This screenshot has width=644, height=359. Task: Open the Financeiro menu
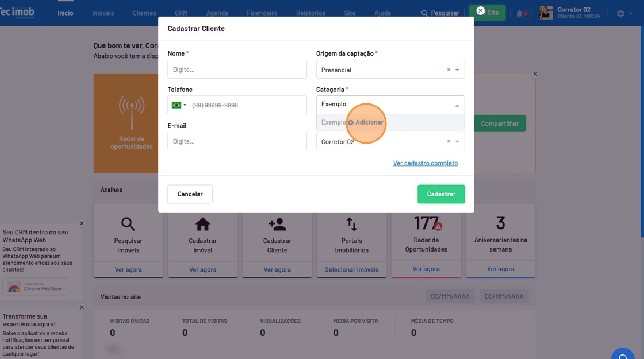point(262,13)
